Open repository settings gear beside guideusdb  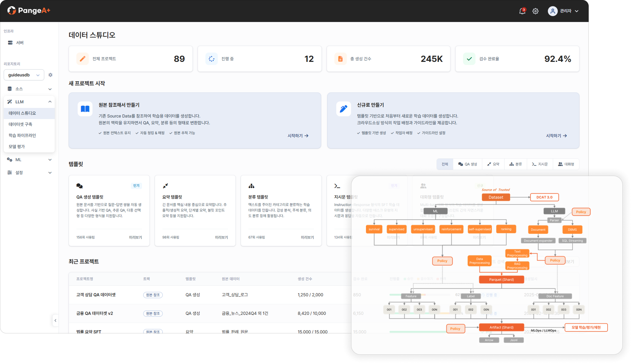pyautogui.click(x=50, y=75)
